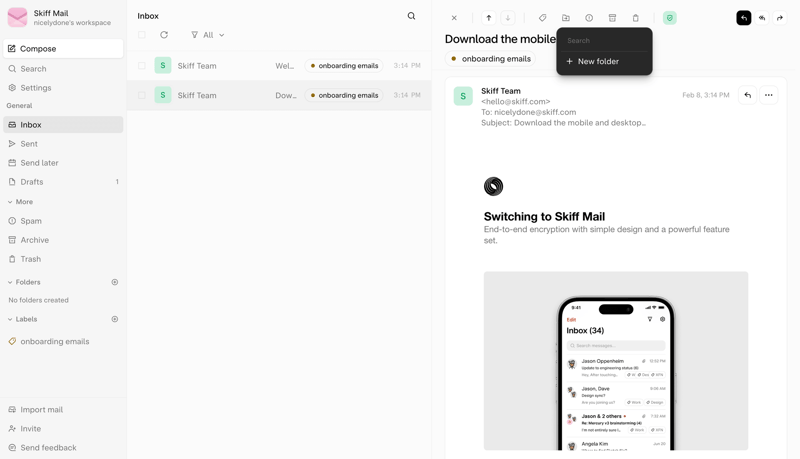This screenshot has width=800, height=459.
Task: Open Settings in the sidebar
Action: 63,88
